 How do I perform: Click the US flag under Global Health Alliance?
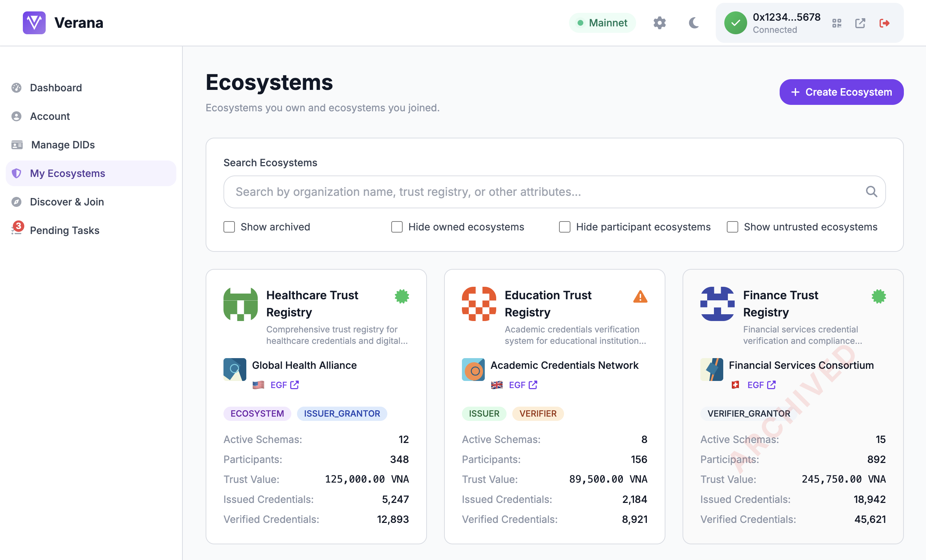point(258,385)
